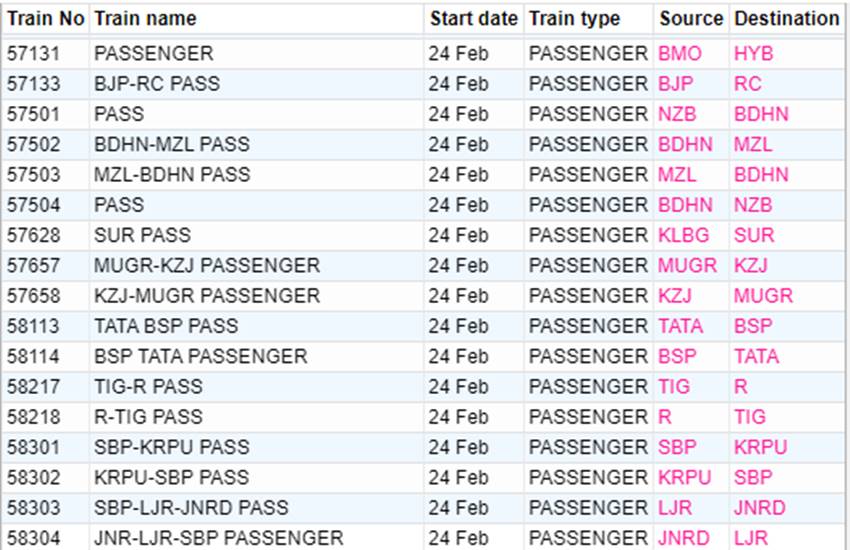Click the Source column header

click(691, 18)
